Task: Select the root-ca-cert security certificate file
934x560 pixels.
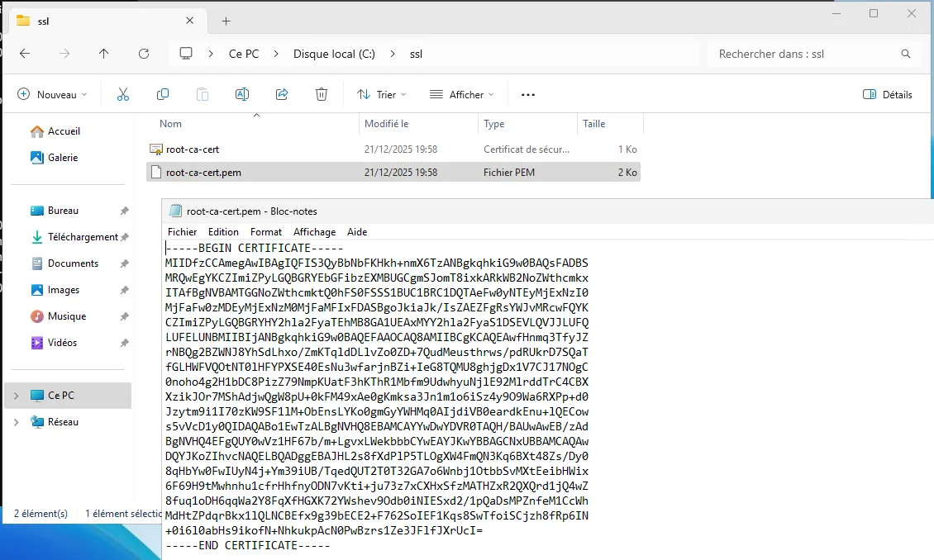Action: [193, 149]
